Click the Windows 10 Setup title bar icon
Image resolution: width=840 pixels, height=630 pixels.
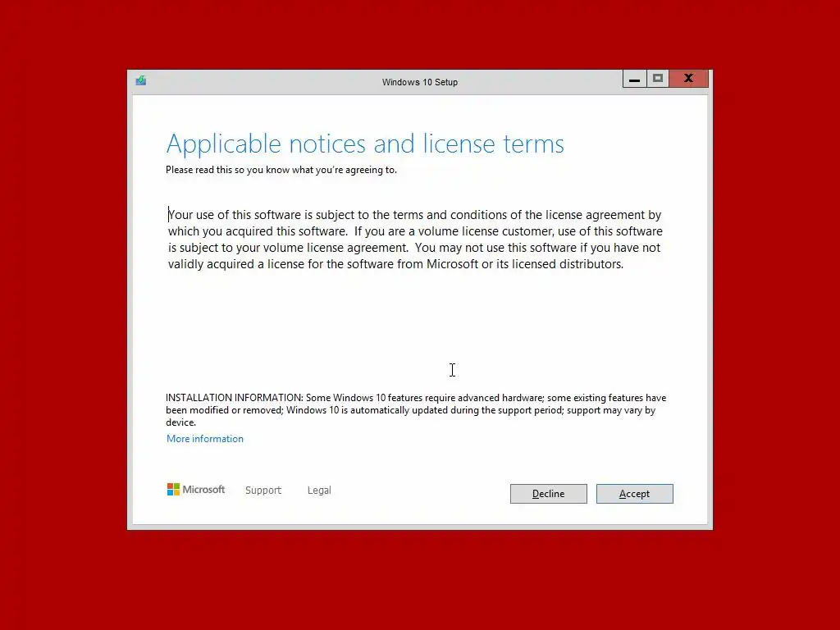[x=141, y=81]
